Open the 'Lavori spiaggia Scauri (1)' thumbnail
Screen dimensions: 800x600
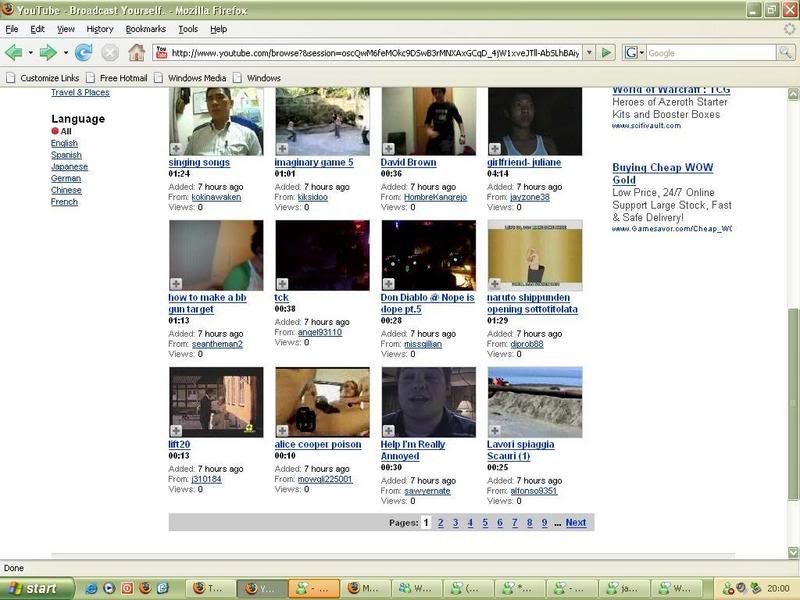coord(535,402)
